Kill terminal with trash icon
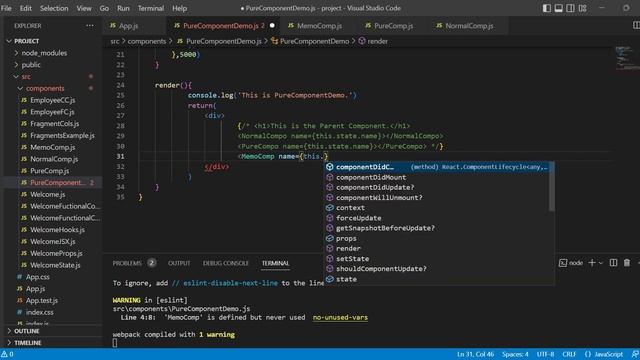 [627, 263]
